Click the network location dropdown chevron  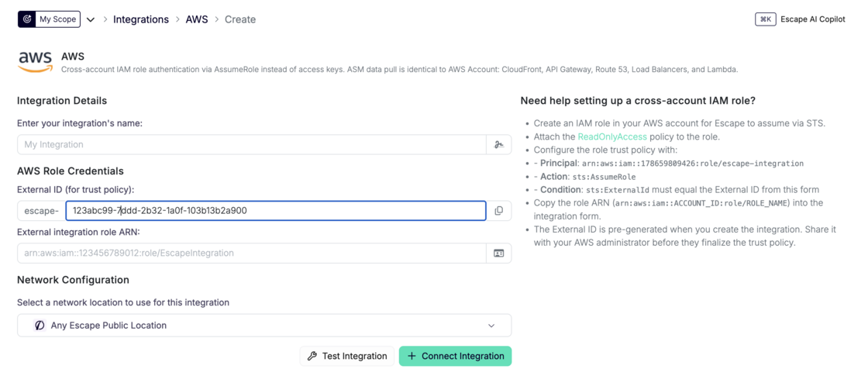coord(491,326)
